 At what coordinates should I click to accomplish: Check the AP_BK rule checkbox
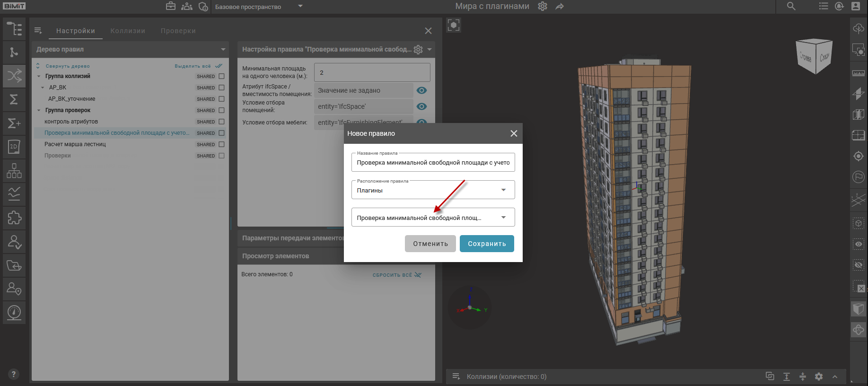(221, 88)
